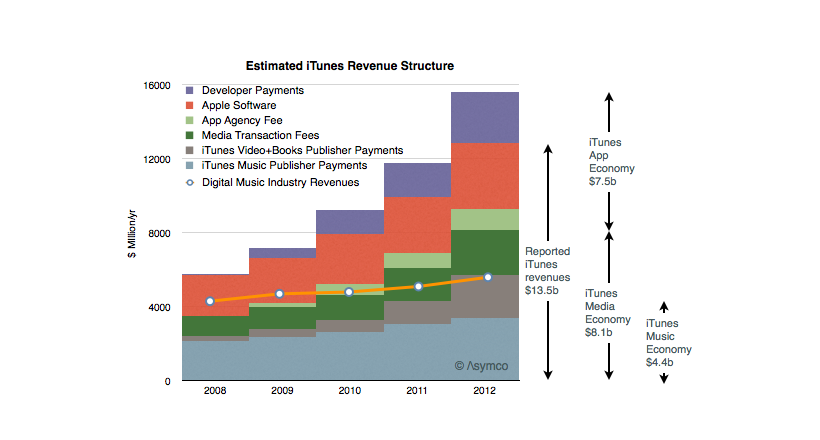Click the 2009 x-axis label
Image resolution: width=820 pixels, height=440 pixels.
pyautogui.click(x=282, y=390)
